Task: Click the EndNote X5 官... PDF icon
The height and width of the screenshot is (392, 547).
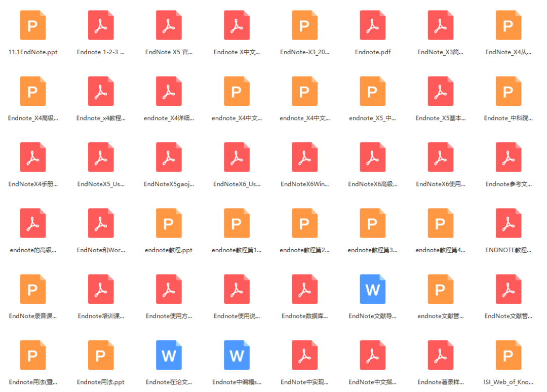Action: [x=169, y=25]
